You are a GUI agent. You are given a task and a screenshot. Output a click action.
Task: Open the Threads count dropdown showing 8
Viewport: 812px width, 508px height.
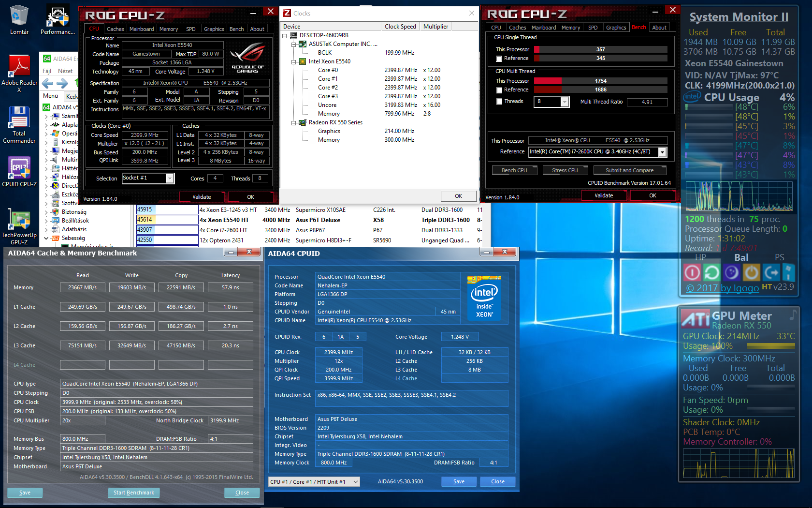pyautogui.click(x=565, y=102)
